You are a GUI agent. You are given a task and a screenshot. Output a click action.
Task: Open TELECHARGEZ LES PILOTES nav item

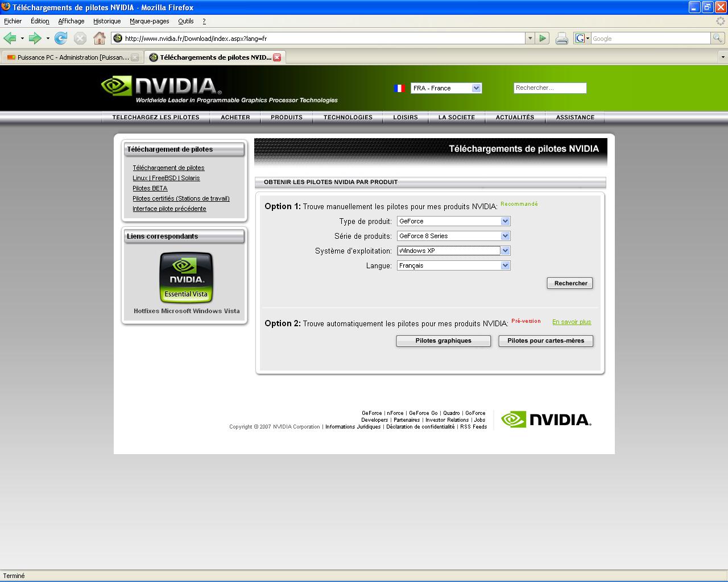[156, 117]
